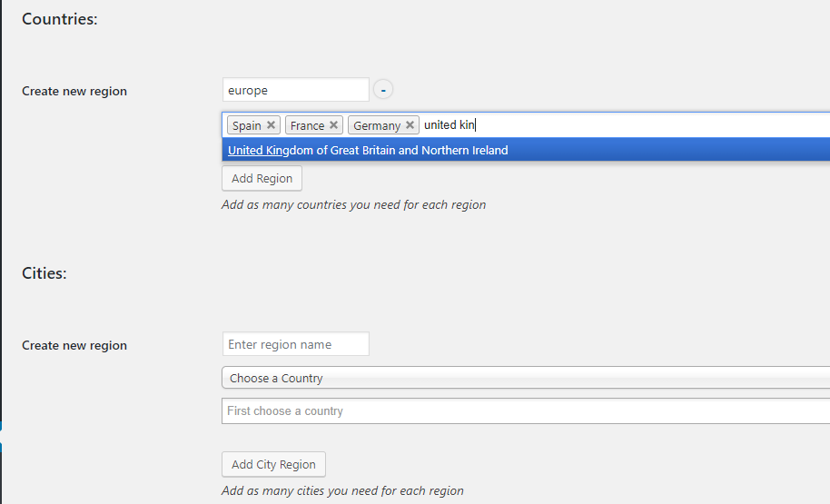Click Create new region label under Cities
830x504 pixels.
pyautogui.click(x=74, y=345)
